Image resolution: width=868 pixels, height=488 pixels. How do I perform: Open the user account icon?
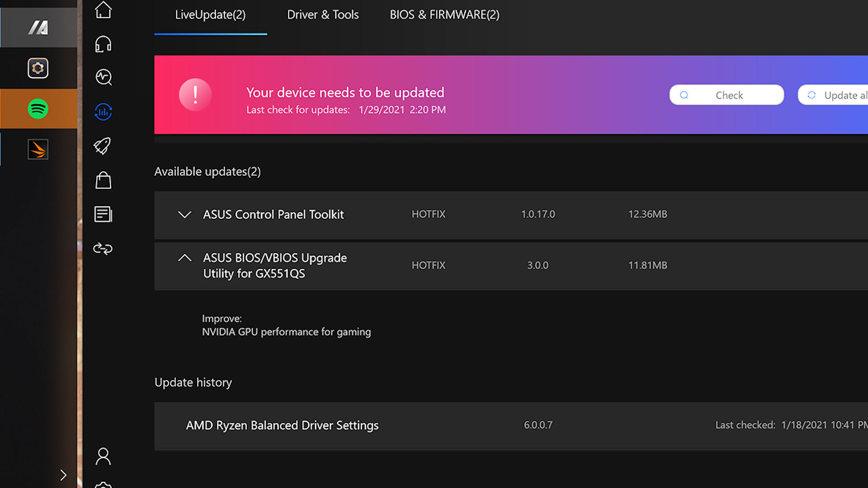[103, 456]
